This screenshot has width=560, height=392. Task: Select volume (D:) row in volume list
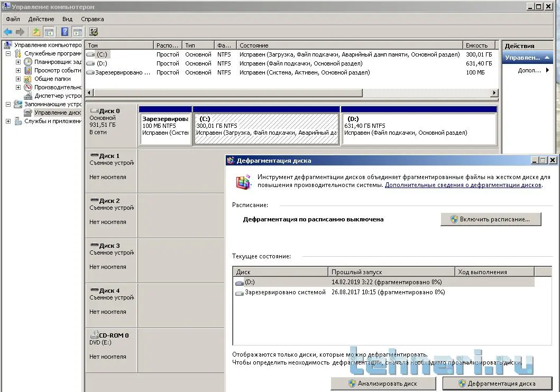point(292,63)
